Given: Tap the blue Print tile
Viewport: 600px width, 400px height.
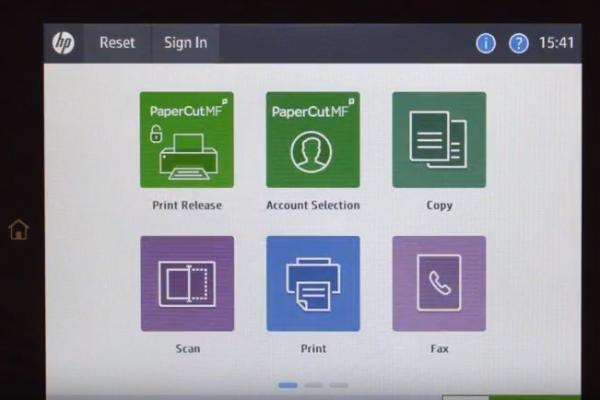Looking at the screenshot, I should click(313, 283).
